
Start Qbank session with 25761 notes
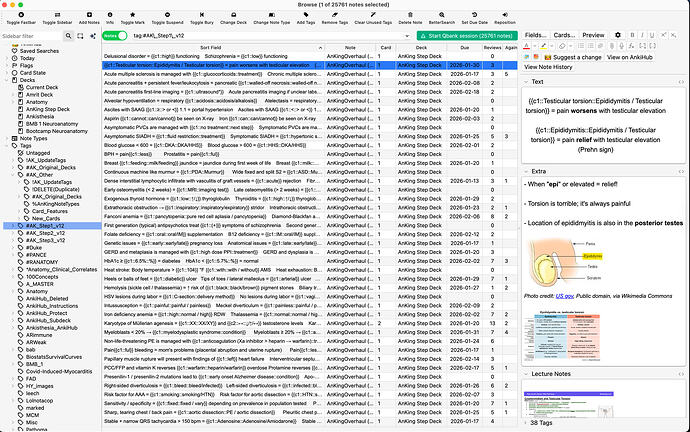tap(467, 36)
